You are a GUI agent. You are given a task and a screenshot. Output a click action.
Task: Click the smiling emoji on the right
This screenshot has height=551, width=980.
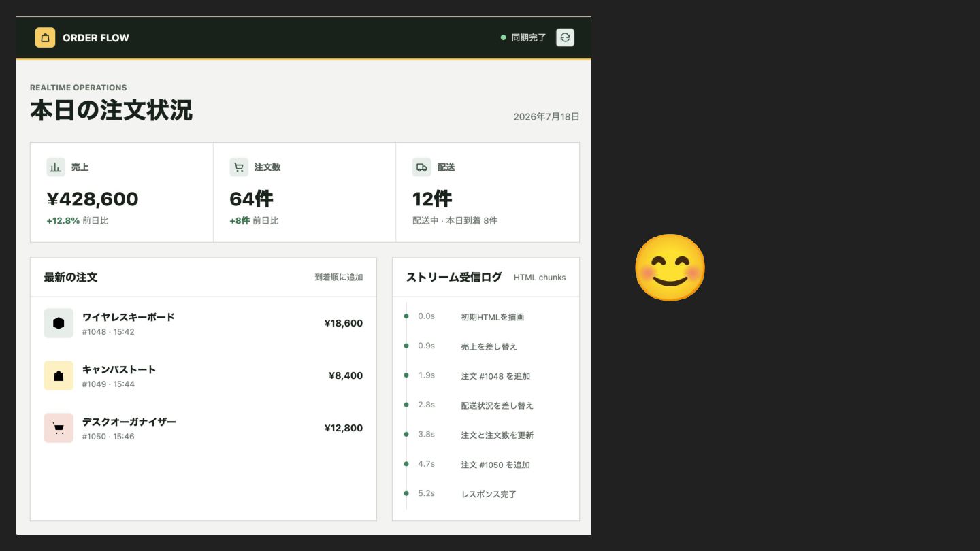pyautogui.click(x=670, y=267)
